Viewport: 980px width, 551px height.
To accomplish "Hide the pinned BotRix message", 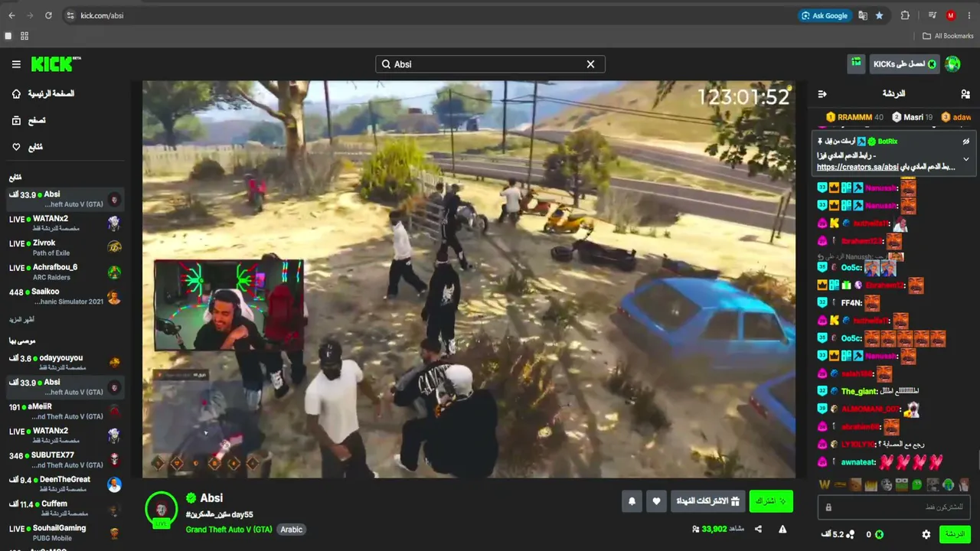I will pyautogui.click(x=966, y=142).
